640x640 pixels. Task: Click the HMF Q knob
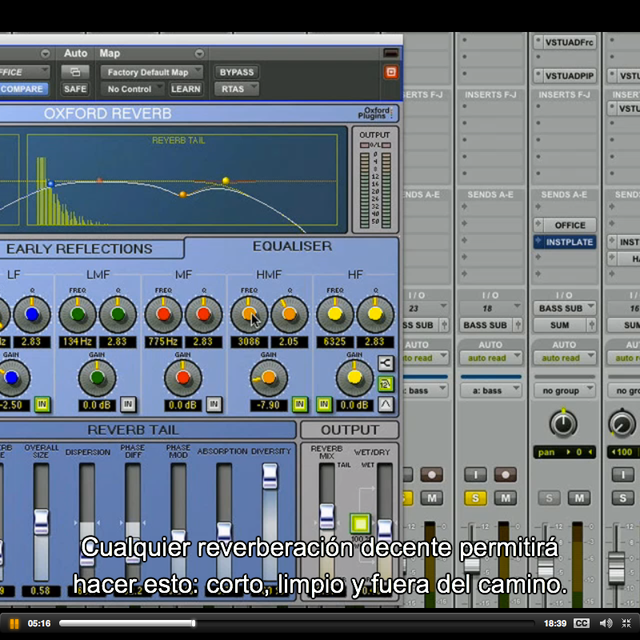pos(289,314)
